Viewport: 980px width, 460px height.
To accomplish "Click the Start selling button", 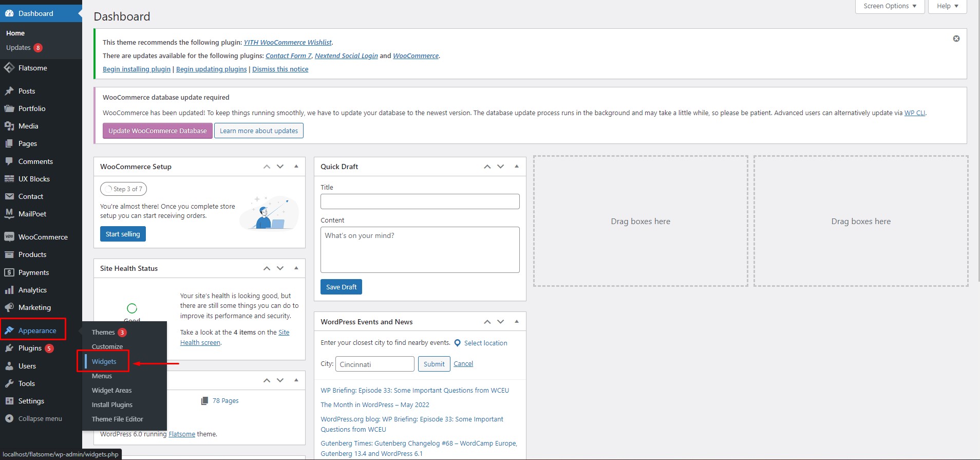I will click(x=123, y=234).
